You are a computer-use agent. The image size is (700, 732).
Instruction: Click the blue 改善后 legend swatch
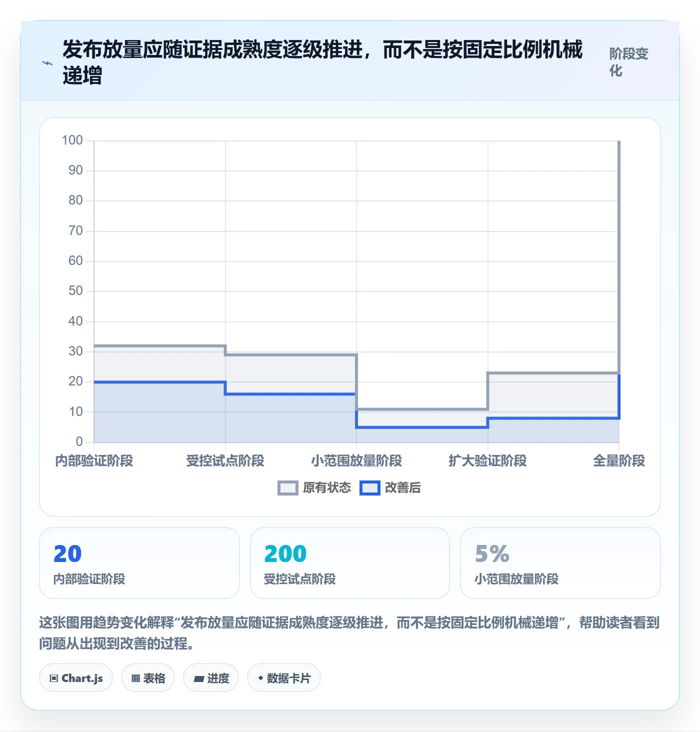[370, 488]
